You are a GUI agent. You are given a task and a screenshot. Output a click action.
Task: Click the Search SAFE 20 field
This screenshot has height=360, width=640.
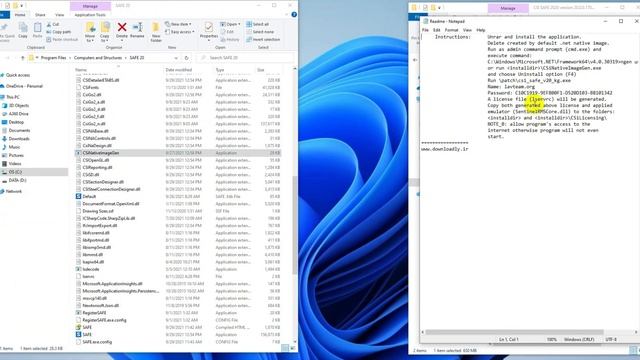[245, 58]
